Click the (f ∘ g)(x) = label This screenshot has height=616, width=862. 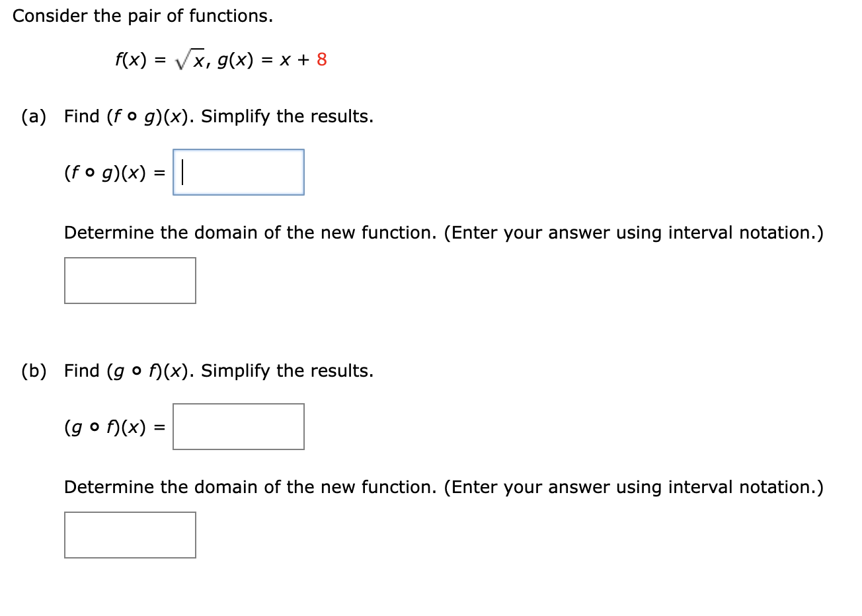click(x=114, y=173)
